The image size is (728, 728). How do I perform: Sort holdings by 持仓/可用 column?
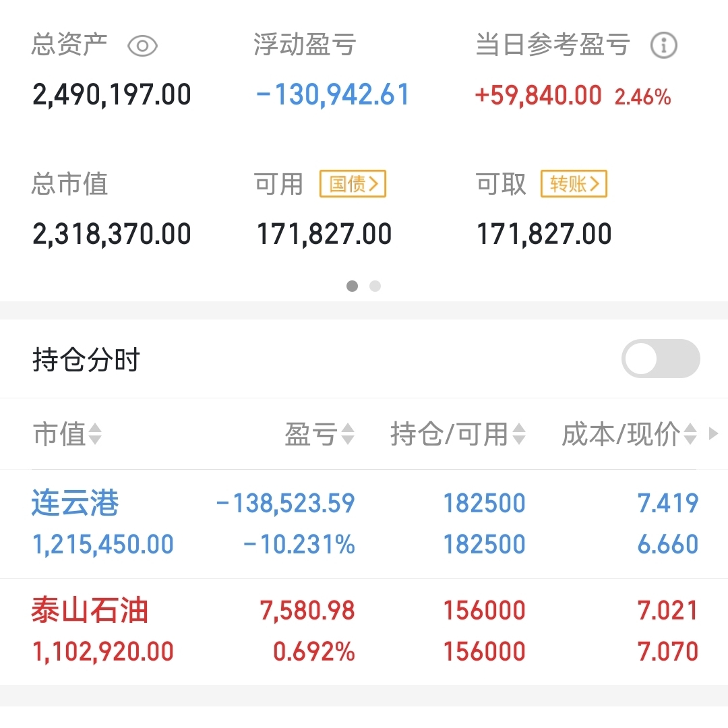point(458,434)
